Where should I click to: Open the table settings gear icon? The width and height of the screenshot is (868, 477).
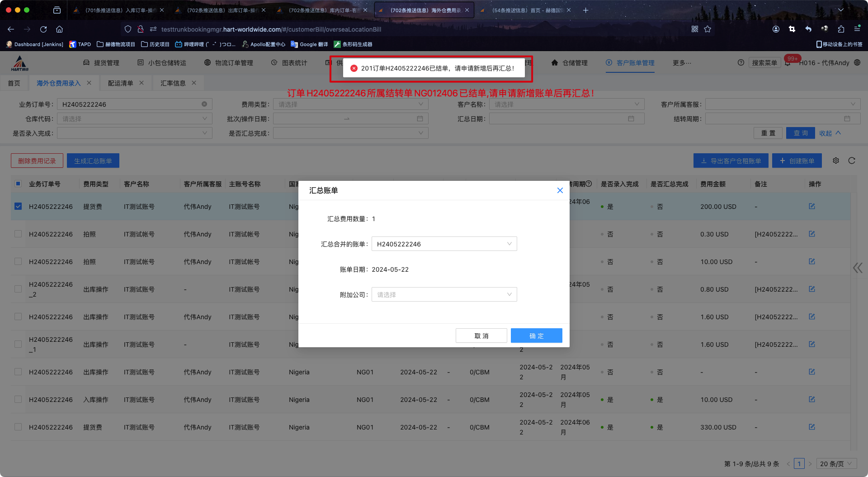point(836,161)
